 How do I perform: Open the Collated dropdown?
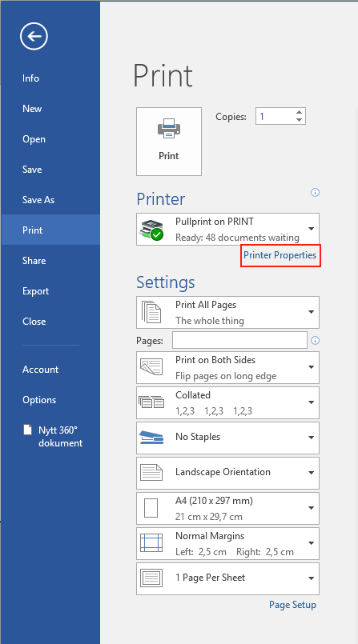[227, 402]
